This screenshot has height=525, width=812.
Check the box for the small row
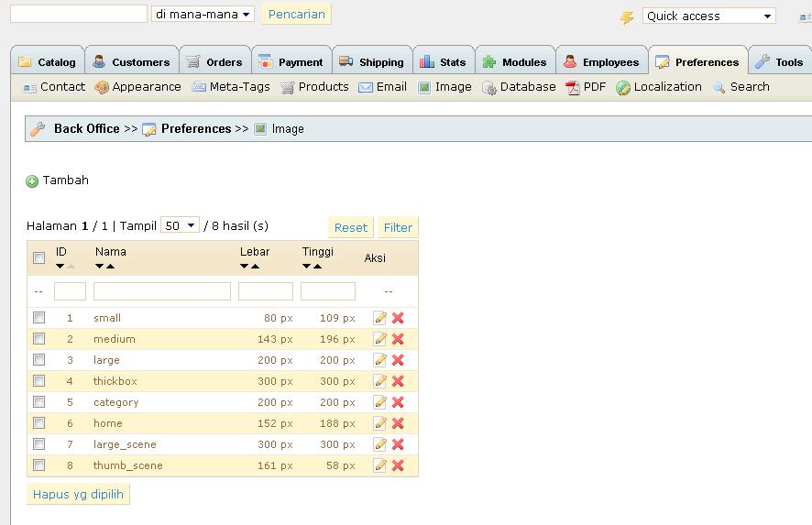click(38, 317)
